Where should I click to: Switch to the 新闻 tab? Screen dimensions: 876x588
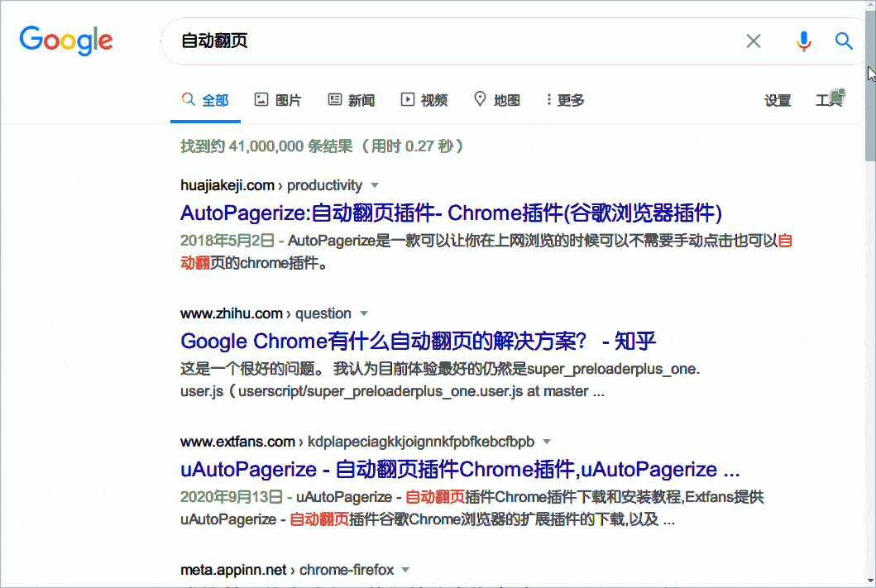[x=351, y=100]
